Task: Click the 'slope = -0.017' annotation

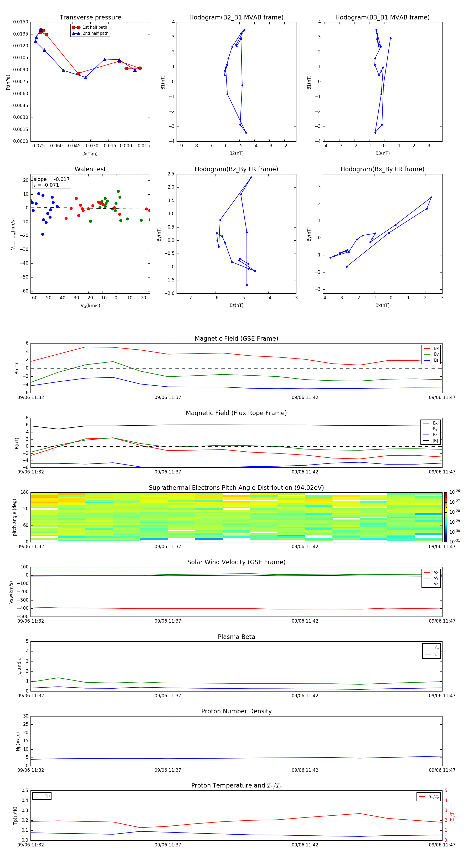Action: [52, 179]
